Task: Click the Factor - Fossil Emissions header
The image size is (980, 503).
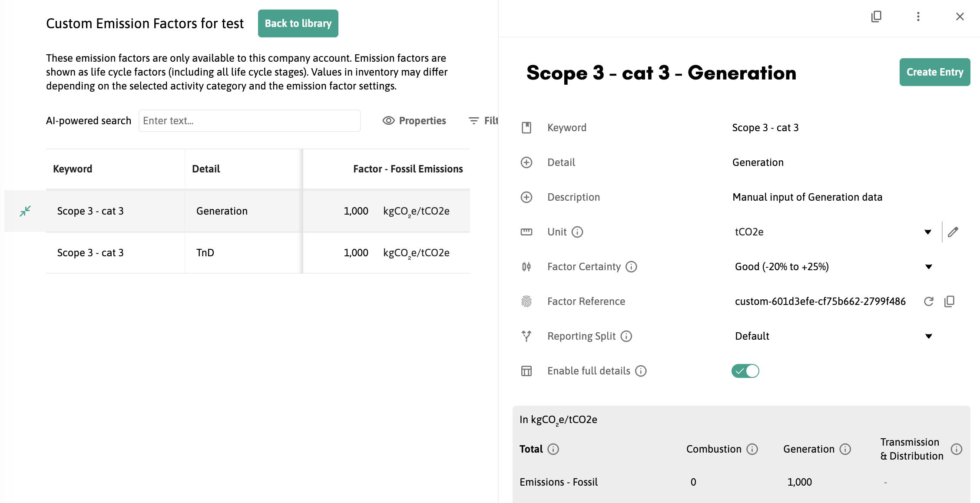Action: point(407,169)
